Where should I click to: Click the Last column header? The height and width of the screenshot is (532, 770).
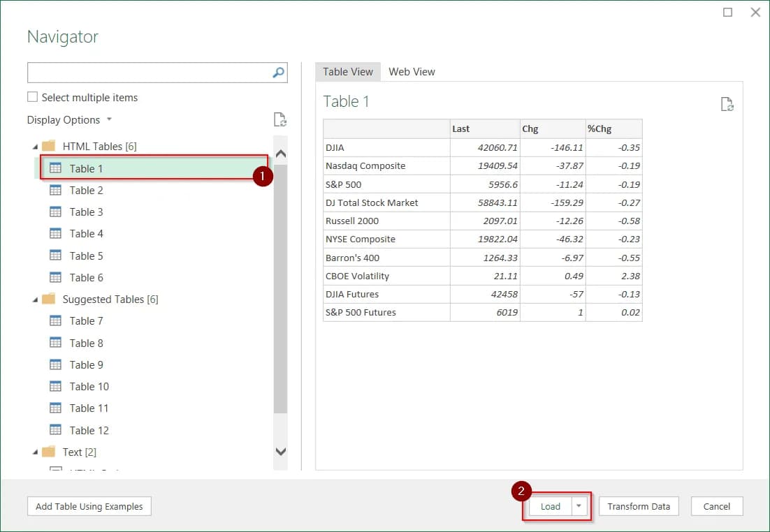pos(485,128)
